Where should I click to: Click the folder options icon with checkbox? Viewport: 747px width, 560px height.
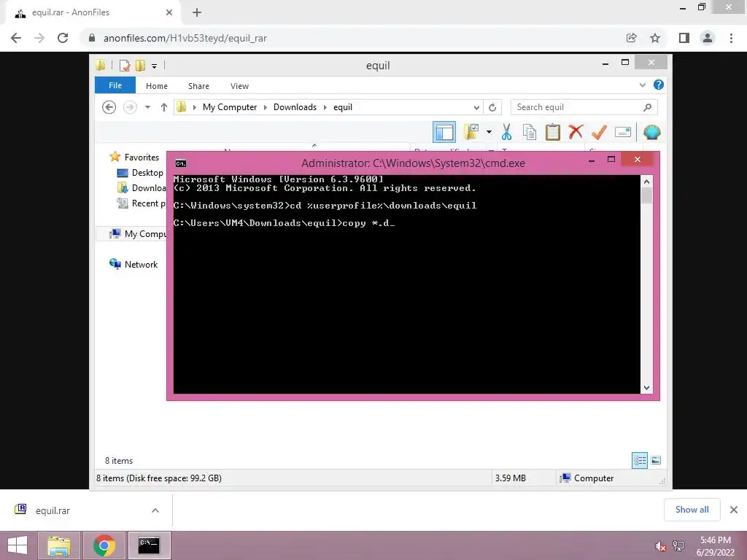point(471,132)
